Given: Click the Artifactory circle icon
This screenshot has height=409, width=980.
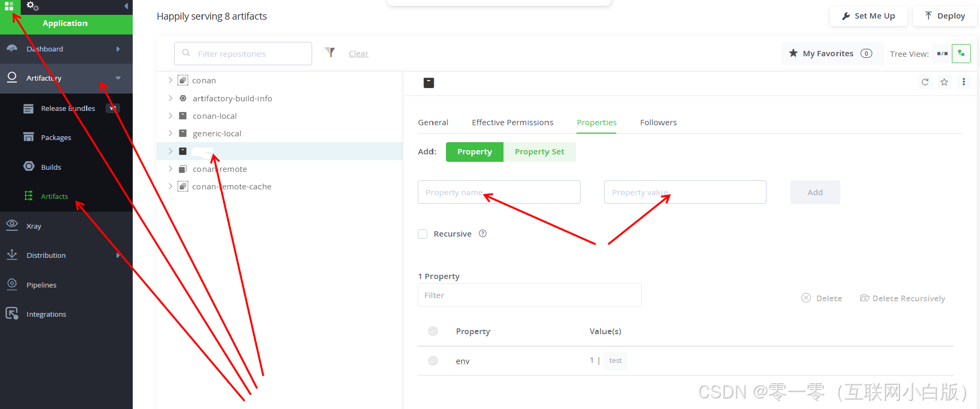Looking at the screenshot, I should point(12,77).
